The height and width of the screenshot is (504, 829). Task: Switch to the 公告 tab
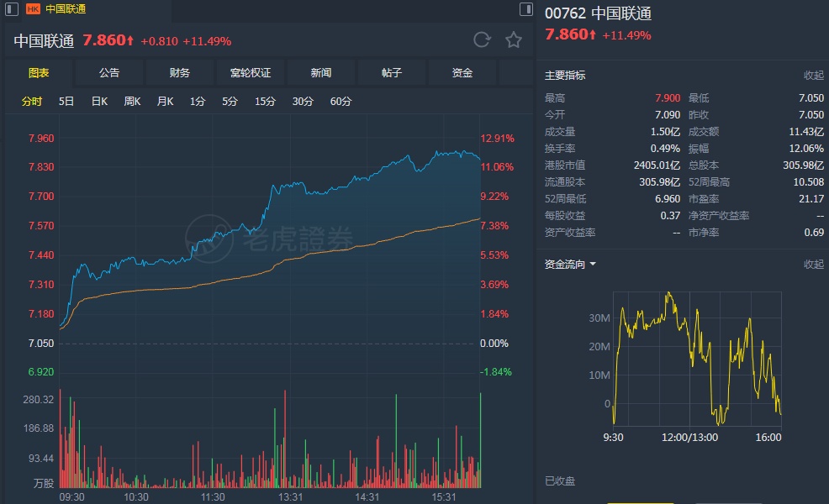[109, 73]
